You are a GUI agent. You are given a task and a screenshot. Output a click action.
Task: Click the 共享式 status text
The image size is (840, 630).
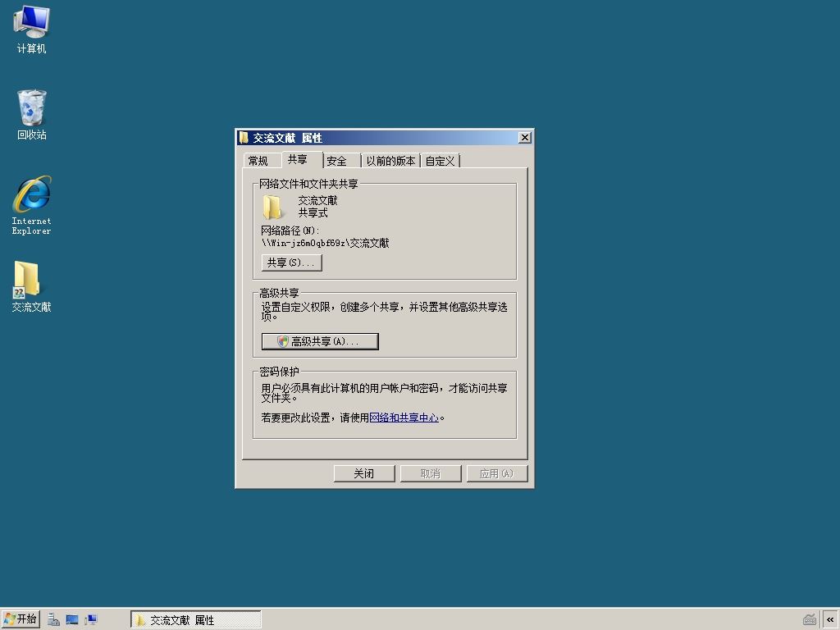(313, 212)
